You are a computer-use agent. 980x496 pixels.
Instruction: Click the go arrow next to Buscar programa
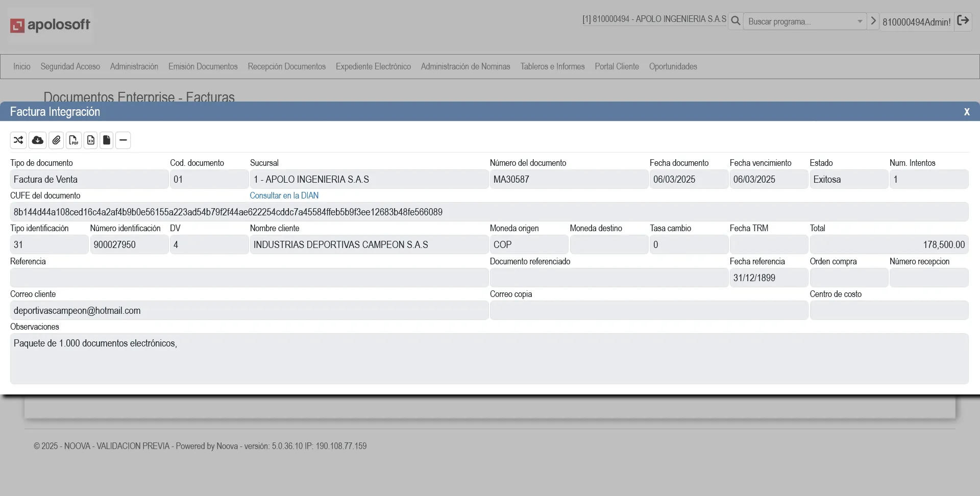pos(873,21)
